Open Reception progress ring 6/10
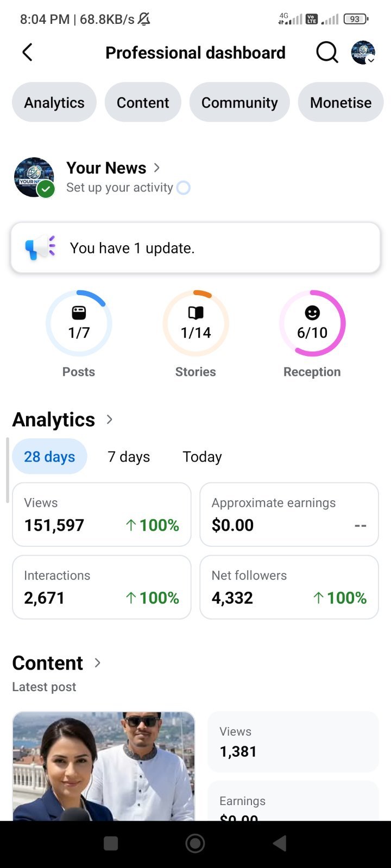Image resolution: width=391 pixels, height=868 pixels. [312, 323]
